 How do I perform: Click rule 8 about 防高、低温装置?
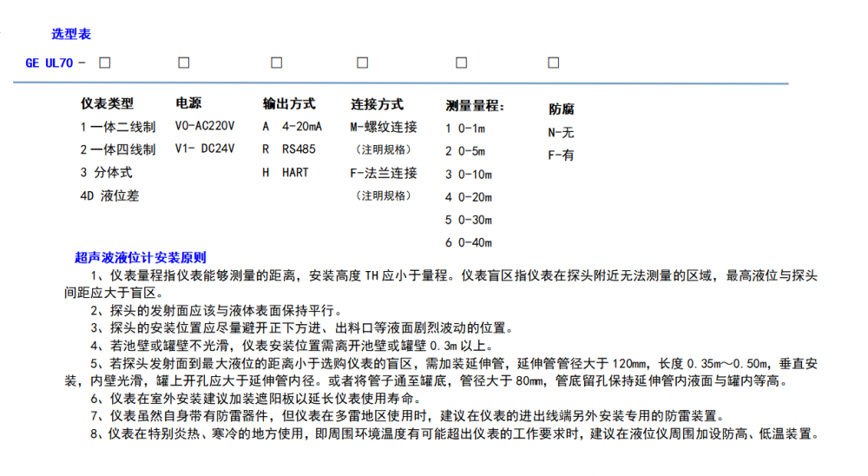(x=455, y=434)
